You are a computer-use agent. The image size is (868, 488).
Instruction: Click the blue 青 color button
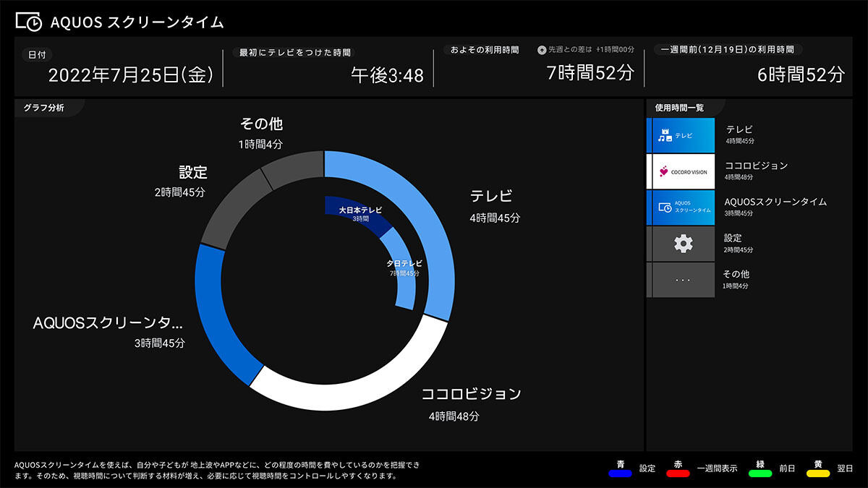coord(621,474)
